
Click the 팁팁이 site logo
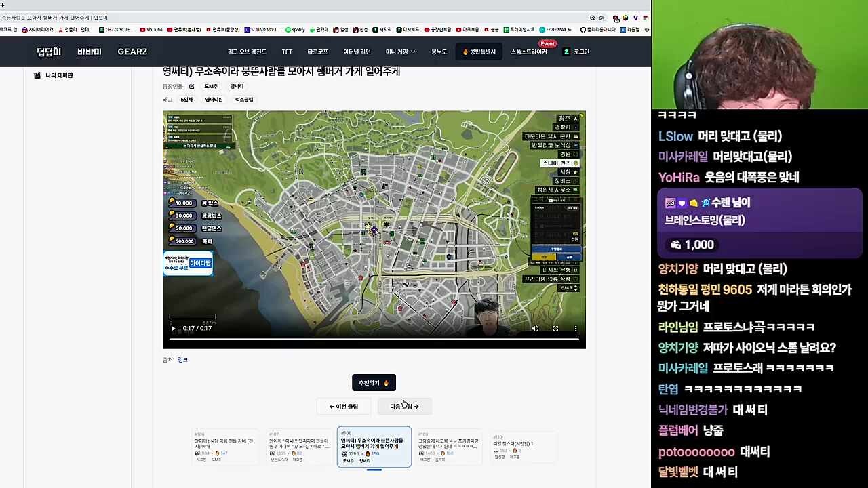[x=49, y=52]
